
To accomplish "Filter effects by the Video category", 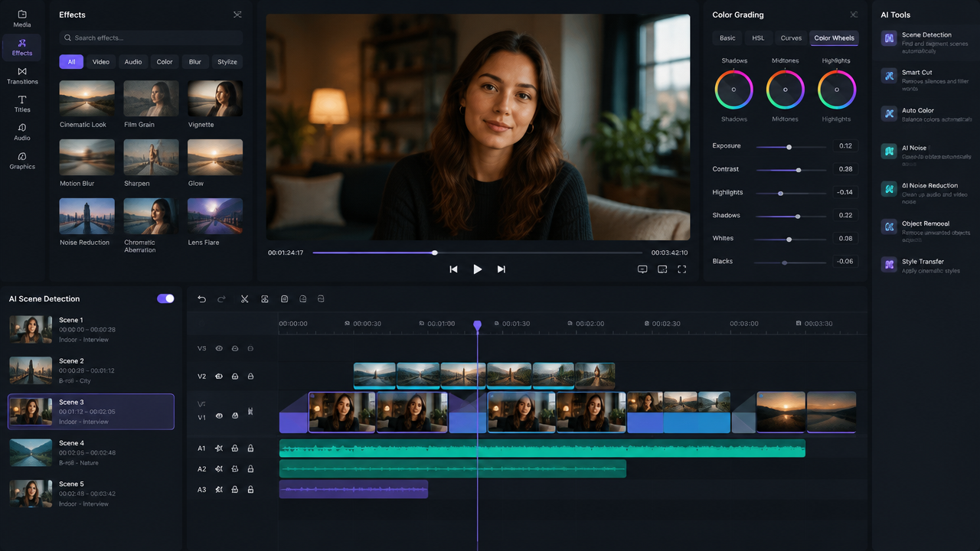I will coord(101,62).
